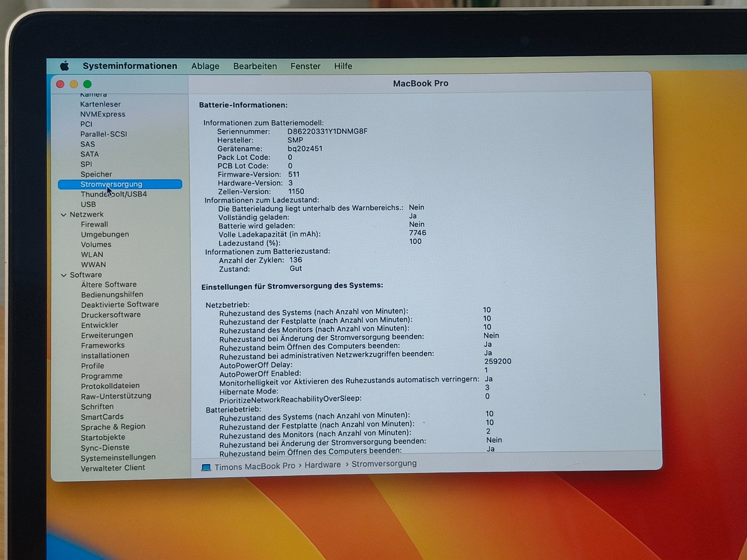
Task: Click the MacBook Pro window title
Action: pos(420,83)
